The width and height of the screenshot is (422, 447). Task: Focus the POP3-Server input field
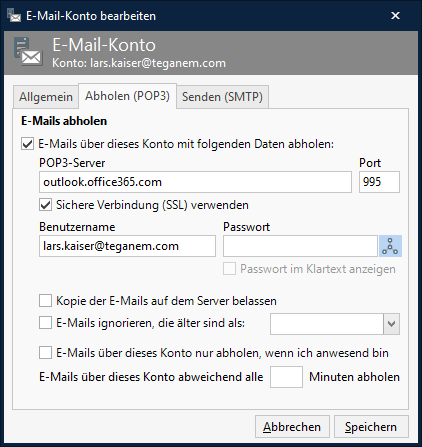(x=195, y=182)
